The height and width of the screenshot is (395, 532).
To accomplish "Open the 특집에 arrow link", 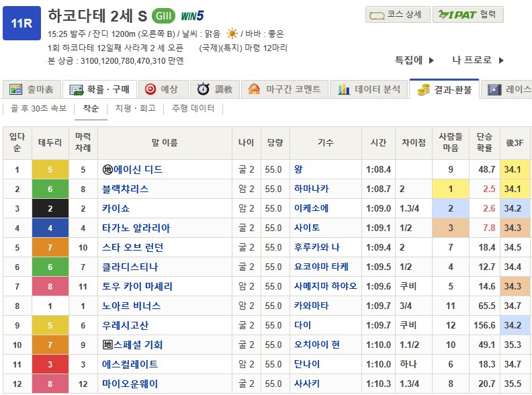I will point(414,60).
